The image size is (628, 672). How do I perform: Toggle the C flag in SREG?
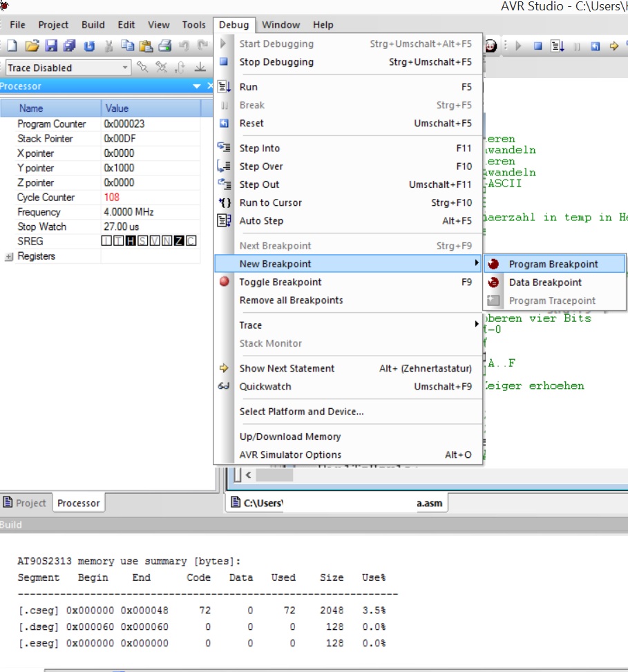pyautogui.click(x=191, y=241)
